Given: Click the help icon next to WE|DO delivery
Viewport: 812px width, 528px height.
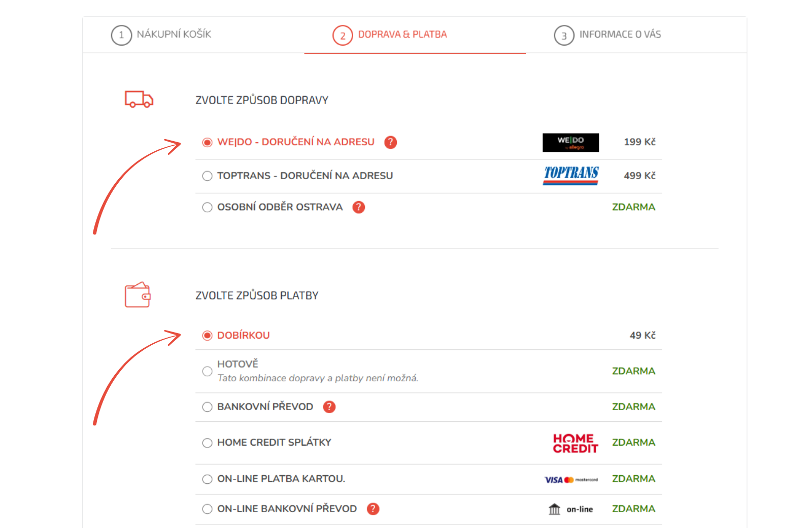Looking at the screenshot, I should [390, 142].
